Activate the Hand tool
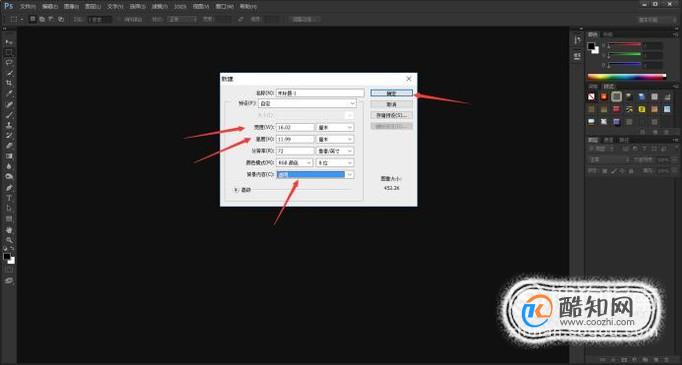This screenshot has width=682, height=365. (x=9, y=230)
